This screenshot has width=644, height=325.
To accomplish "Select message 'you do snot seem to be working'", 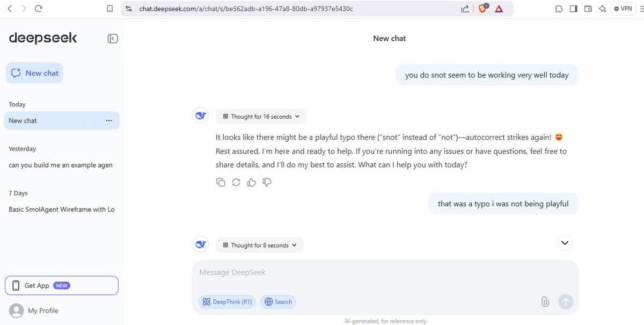I will (x=487, y=75).
